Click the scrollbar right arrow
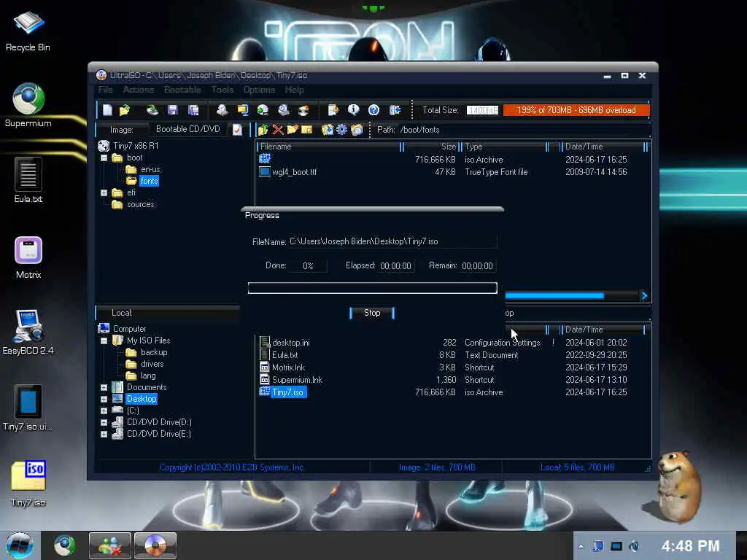Viewport: 747px width, 560px height. (x=644, y=296)
